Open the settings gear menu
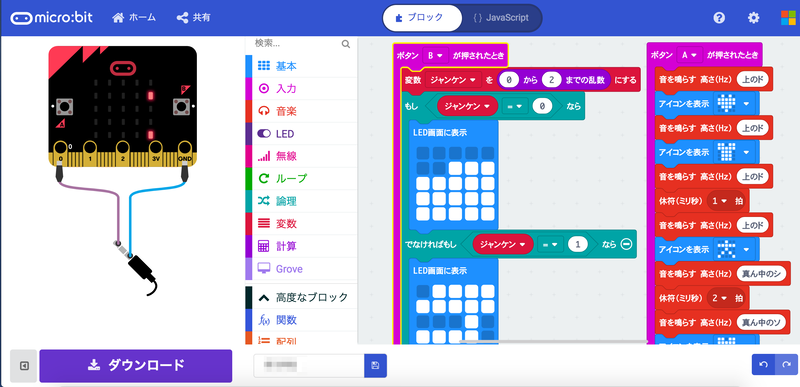The width and height of the screenshot is (800, 387). (754, 18)
